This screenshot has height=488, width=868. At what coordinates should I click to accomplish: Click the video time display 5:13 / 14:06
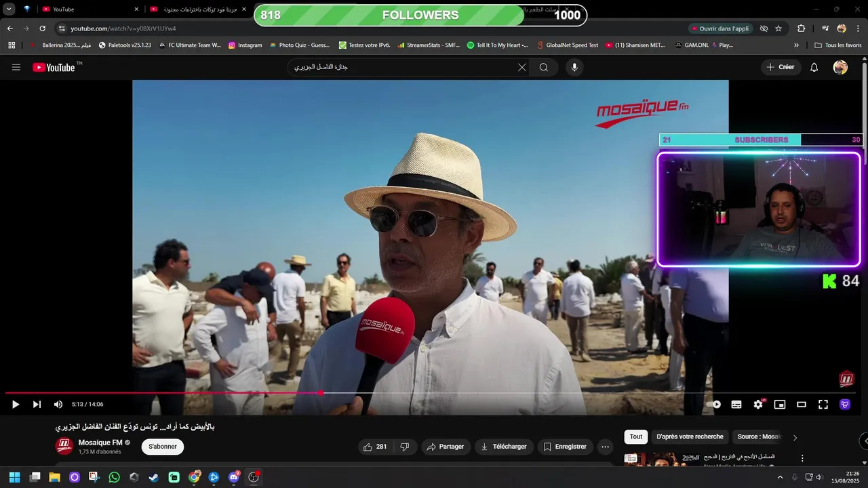[x=87, y=405]
